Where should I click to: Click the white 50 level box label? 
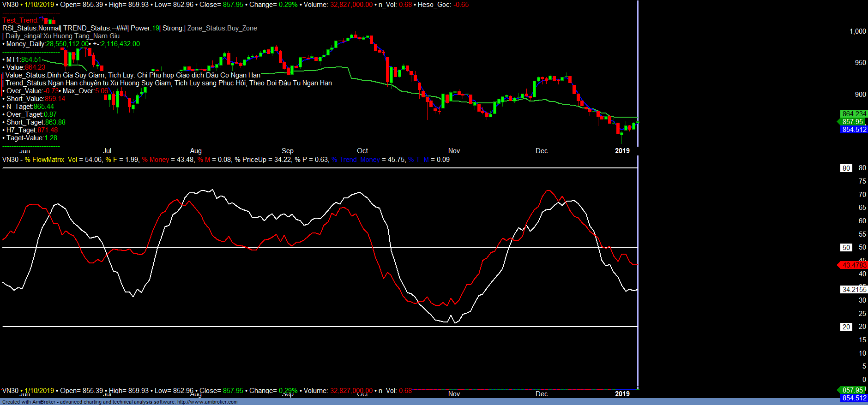846,248
